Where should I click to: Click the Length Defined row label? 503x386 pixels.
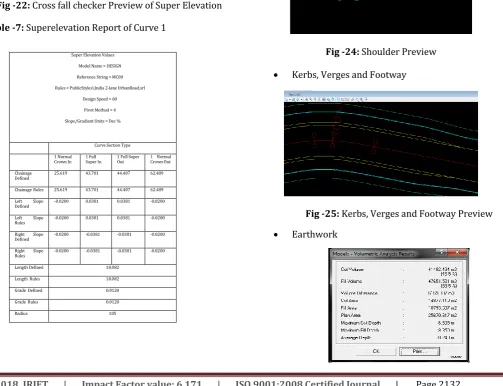pos(29,267)
